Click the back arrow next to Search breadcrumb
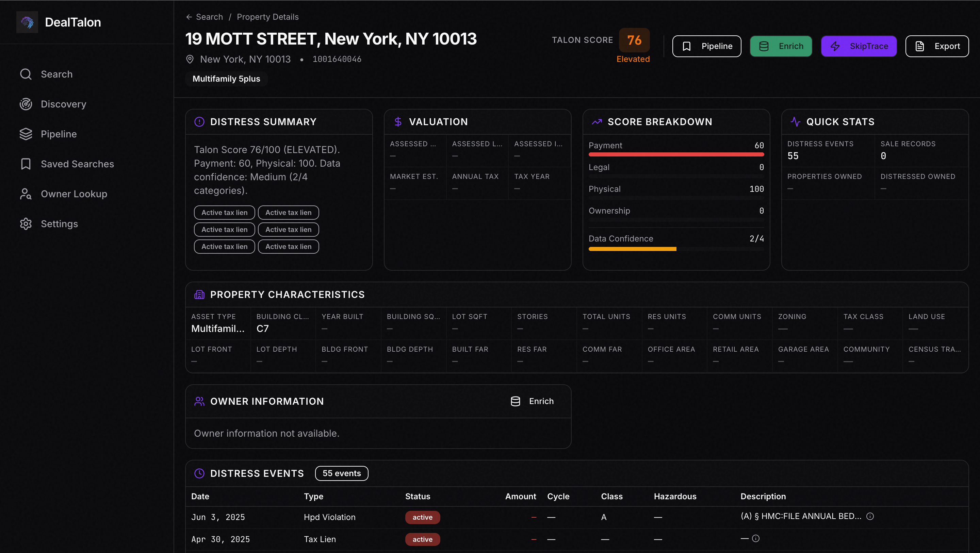The image size is (980, 553). pos(189,17)
